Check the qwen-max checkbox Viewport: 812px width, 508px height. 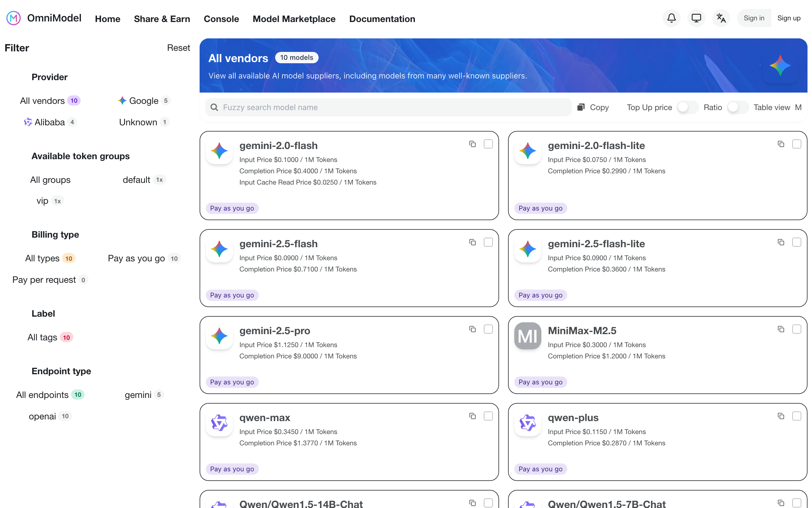(x=488, y=416)
